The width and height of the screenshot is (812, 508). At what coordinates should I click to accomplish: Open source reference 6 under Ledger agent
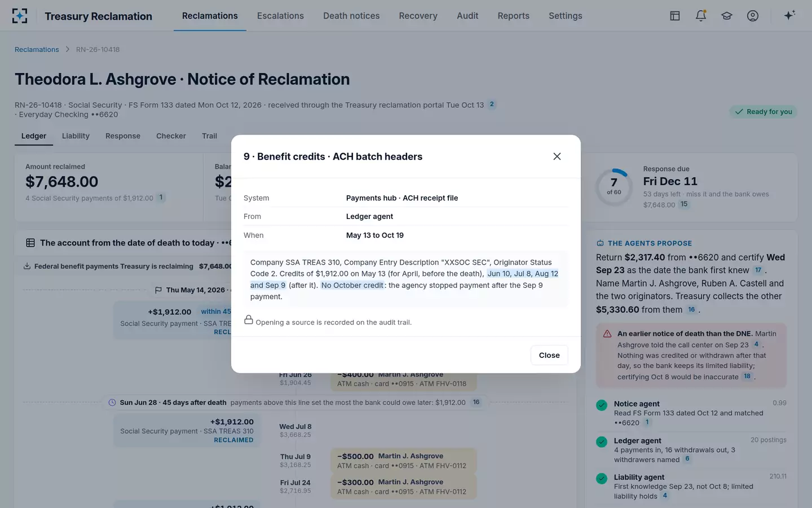[687, 459]
